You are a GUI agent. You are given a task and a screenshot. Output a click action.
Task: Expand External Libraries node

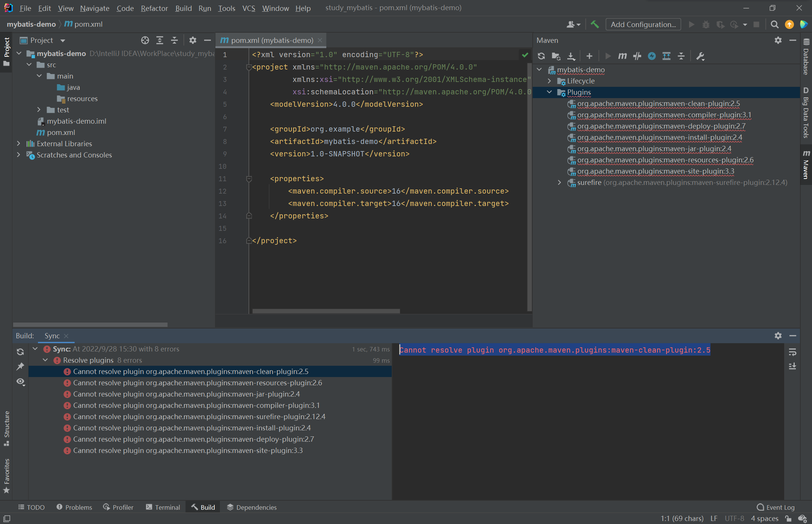[x=18, y=144]
